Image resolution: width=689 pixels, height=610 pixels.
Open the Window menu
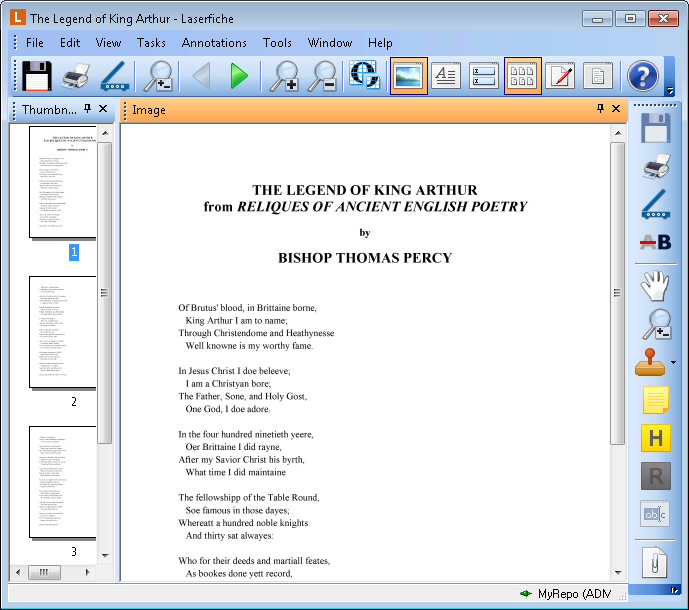point(330,43)
